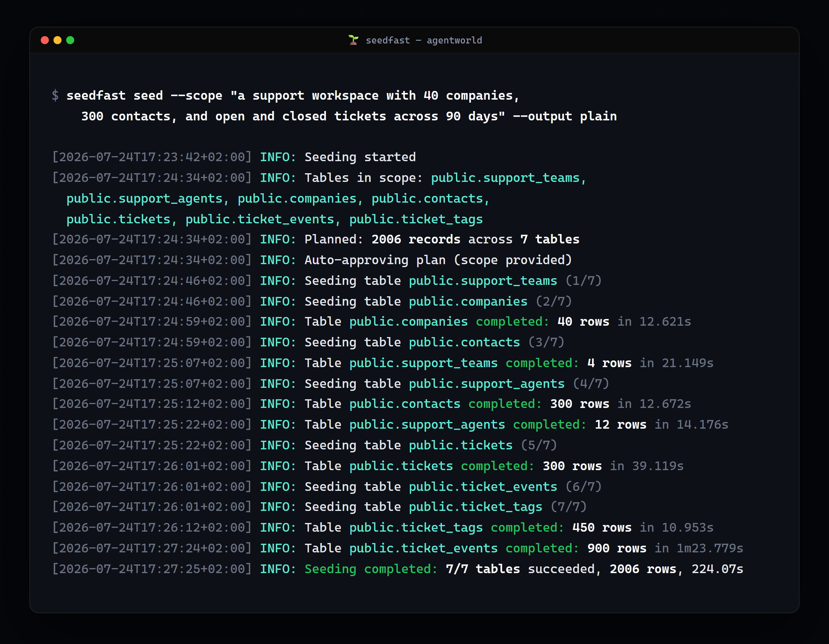Click 'public.ticket_tags' in the Seeding table line

pos(476,507)
